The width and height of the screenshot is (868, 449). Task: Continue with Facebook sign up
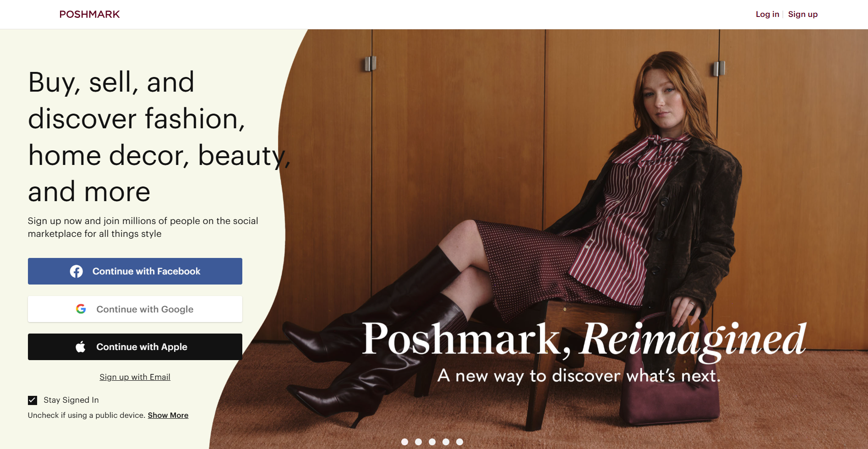(x=135, y=271)
